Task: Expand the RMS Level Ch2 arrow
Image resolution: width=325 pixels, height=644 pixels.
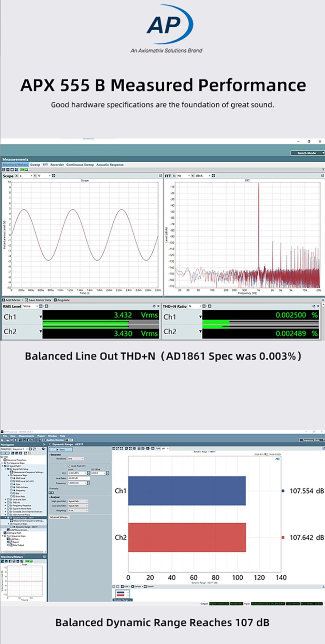Action: (40, 331)
